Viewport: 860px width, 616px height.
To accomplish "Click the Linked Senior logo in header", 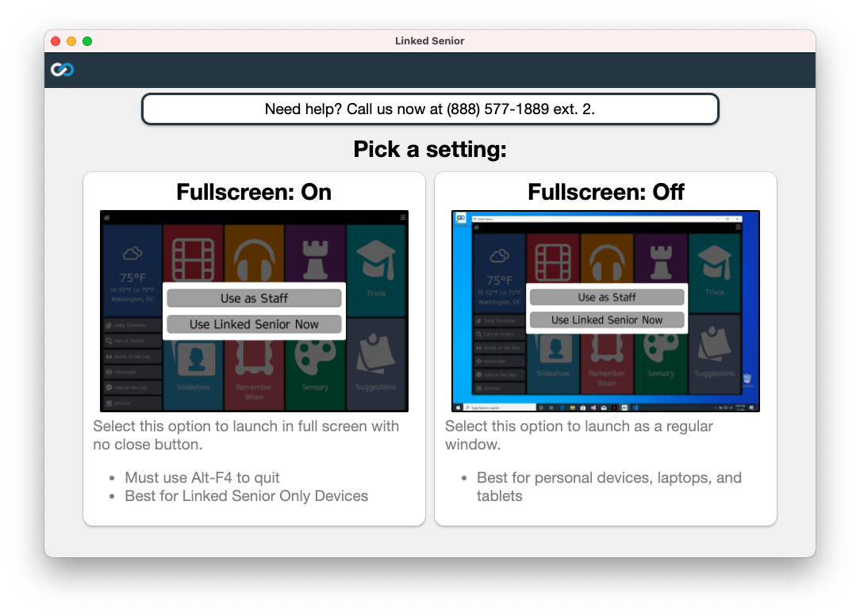I will coord(62,70).
